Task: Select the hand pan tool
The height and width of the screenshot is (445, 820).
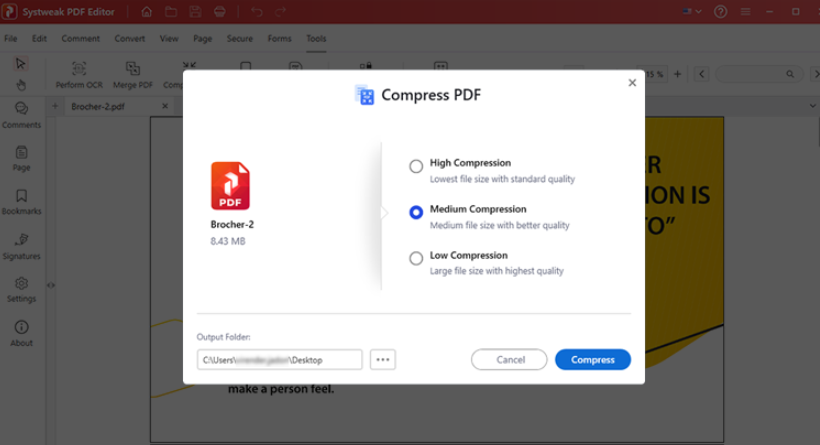Action: pyautogui.click(x=20, y=84)
